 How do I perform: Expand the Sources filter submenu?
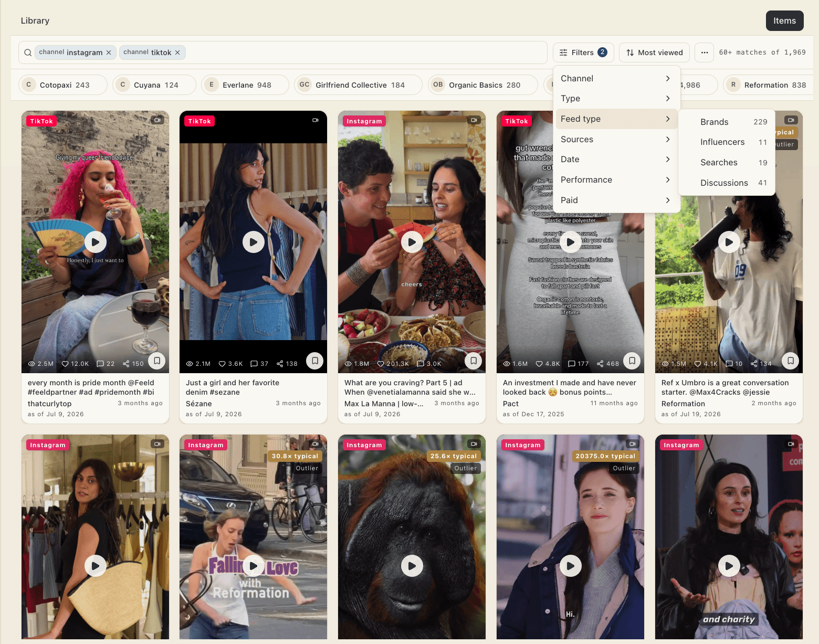(x=617, y=139)
